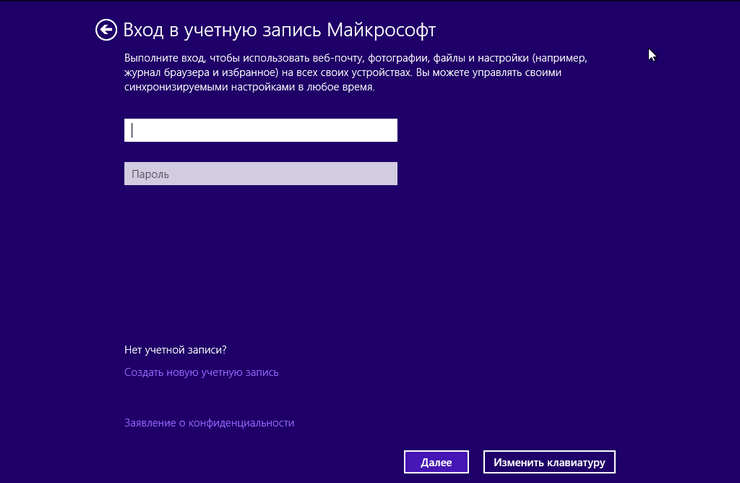Go back using the circled arrow icon
This screenshot has height=483, width=740.
(106, 30)
